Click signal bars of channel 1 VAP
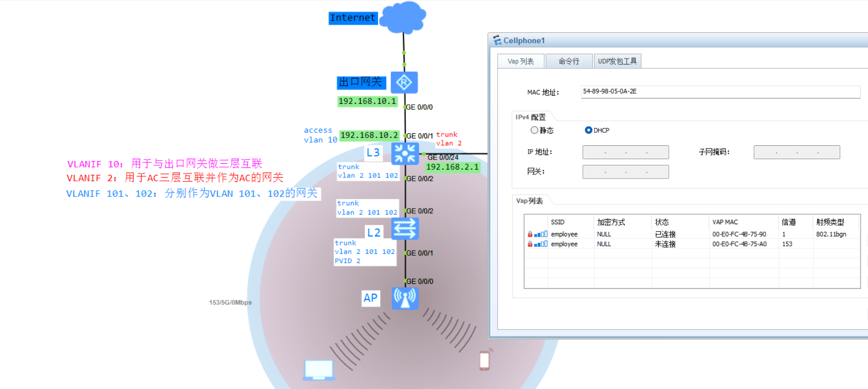The width and height of the screenshot is (868, 389). pyautogui.click(x=541, y=234)
